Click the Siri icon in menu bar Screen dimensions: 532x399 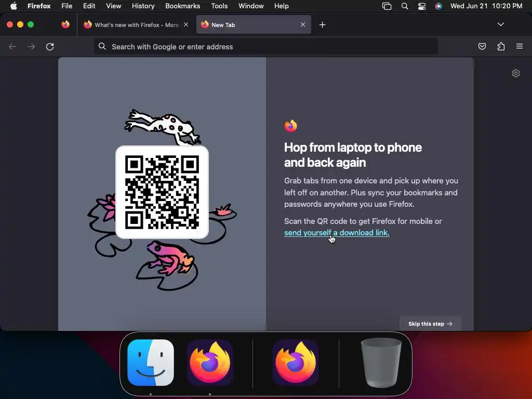point(438,6)
